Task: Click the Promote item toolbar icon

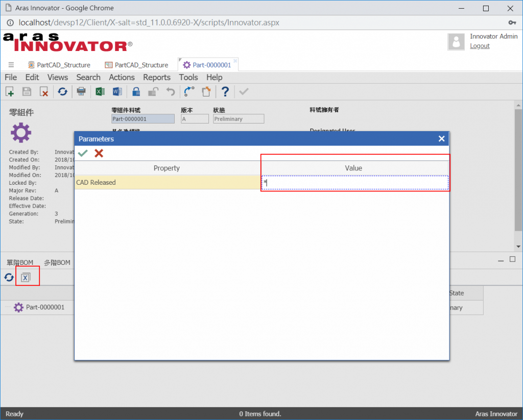Action: click(189, 91)
